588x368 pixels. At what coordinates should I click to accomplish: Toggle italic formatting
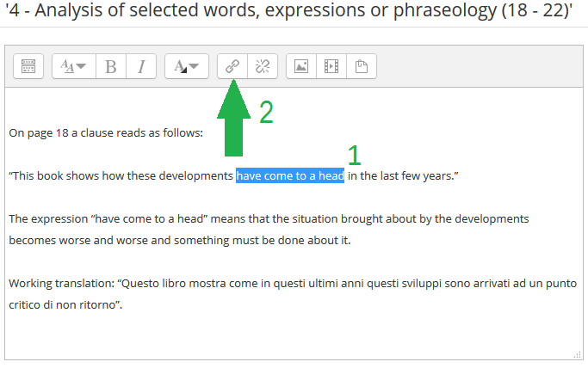[x=141, y=66]
